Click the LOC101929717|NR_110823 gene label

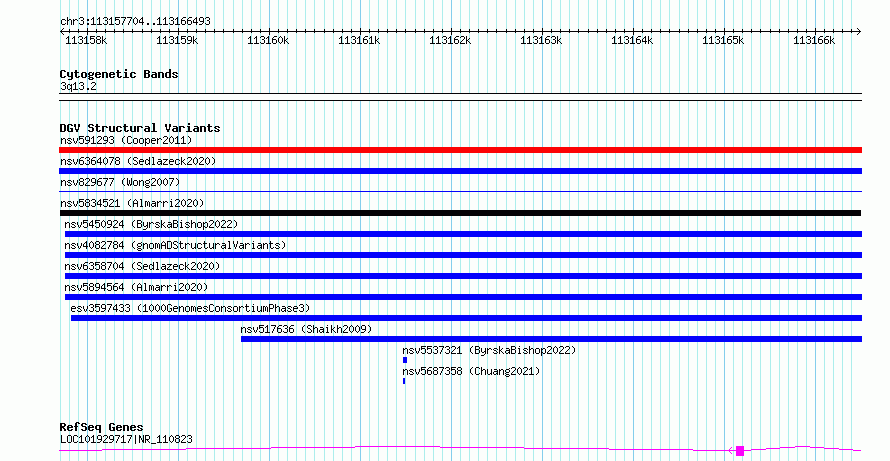126,439
